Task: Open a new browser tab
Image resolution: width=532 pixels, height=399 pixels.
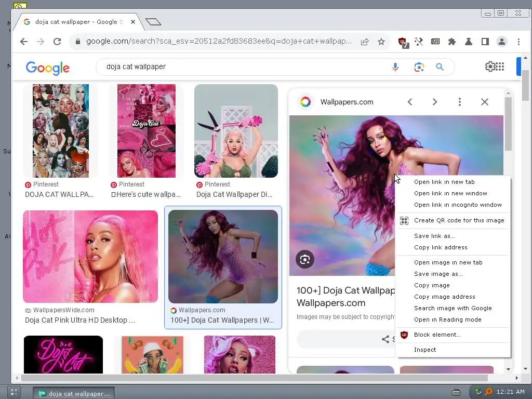Action: coord(153,22)
